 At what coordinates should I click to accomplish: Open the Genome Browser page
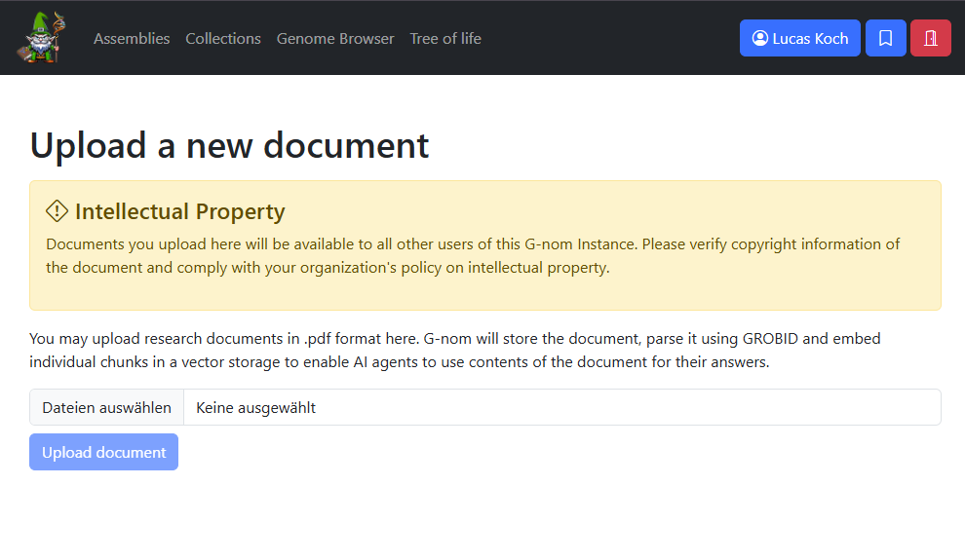[335, 38]
